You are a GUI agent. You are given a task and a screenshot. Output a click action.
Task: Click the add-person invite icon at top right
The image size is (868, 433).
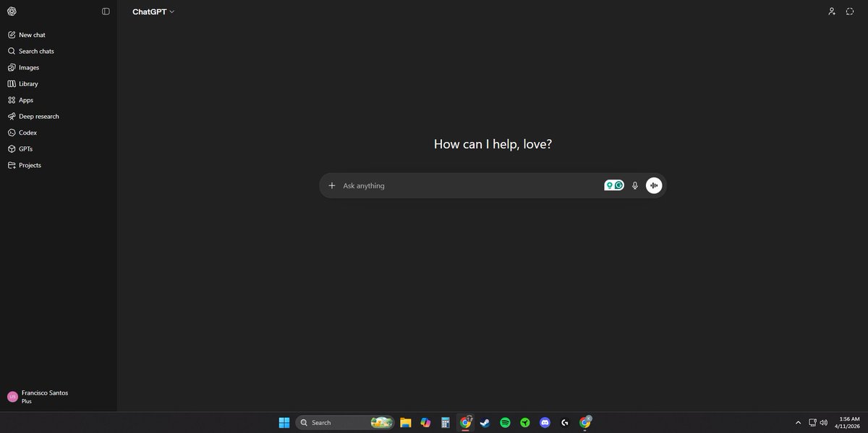click(832, 12)
